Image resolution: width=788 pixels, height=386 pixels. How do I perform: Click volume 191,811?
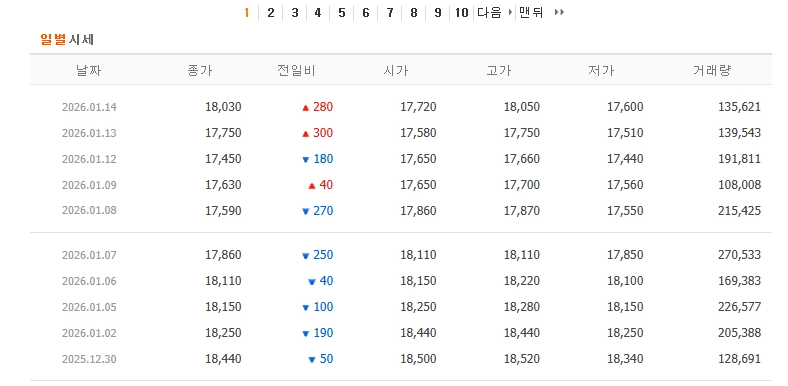[x=739, y=159]
